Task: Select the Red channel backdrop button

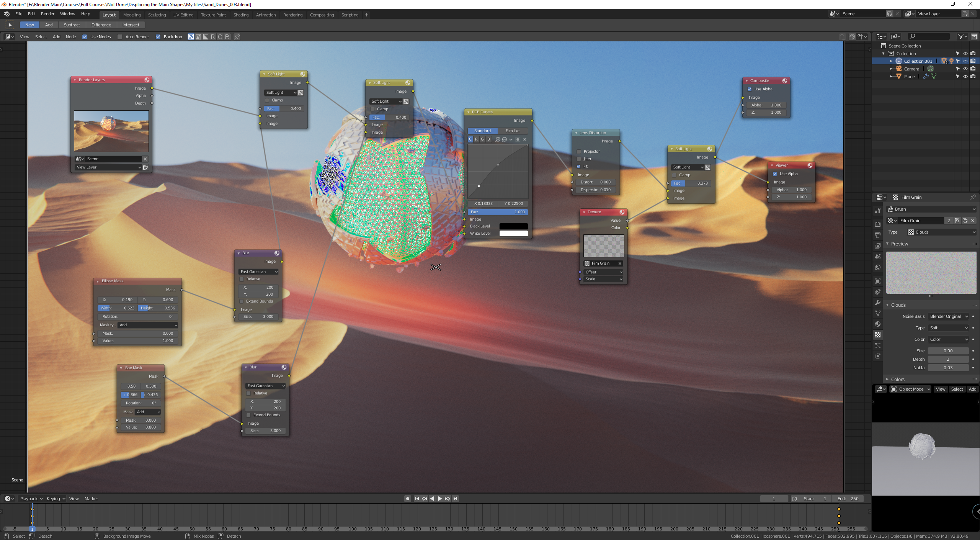Action: click(213, 37)
